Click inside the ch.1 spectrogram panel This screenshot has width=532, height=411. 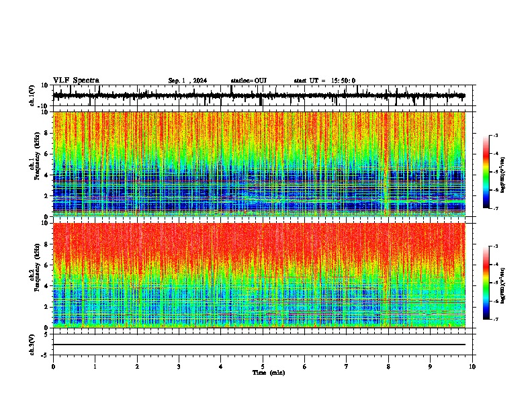click(259, 164)
